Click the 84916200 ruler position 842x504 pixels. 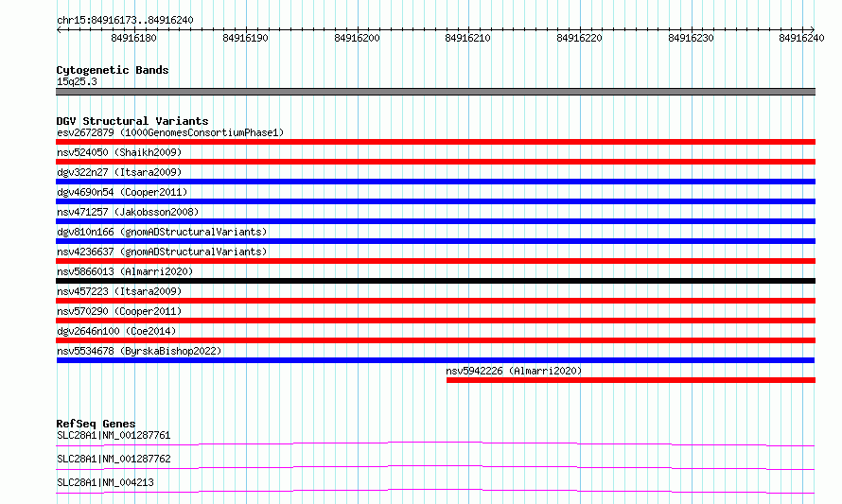click(x=357, y=38)
